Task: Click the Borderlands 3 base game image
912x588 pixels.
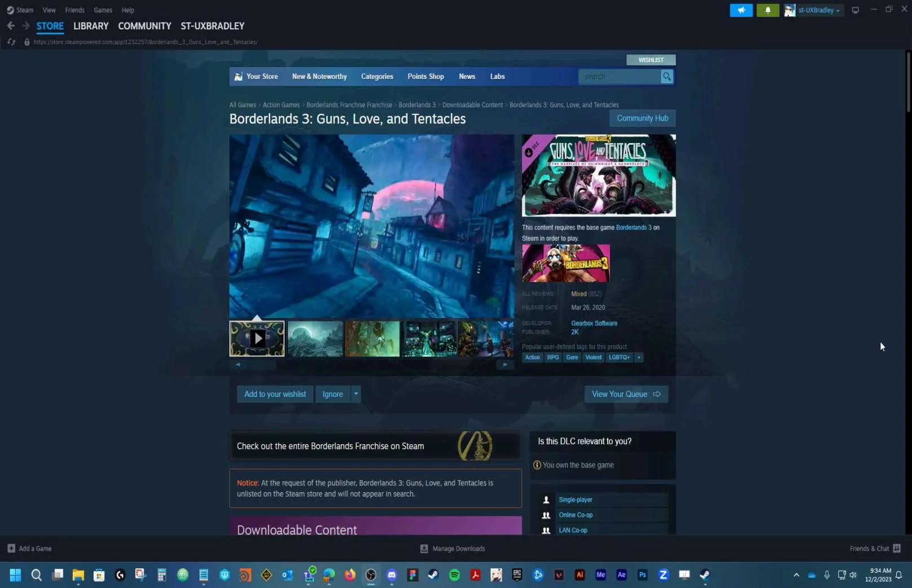Action: [x=565, y=263]
